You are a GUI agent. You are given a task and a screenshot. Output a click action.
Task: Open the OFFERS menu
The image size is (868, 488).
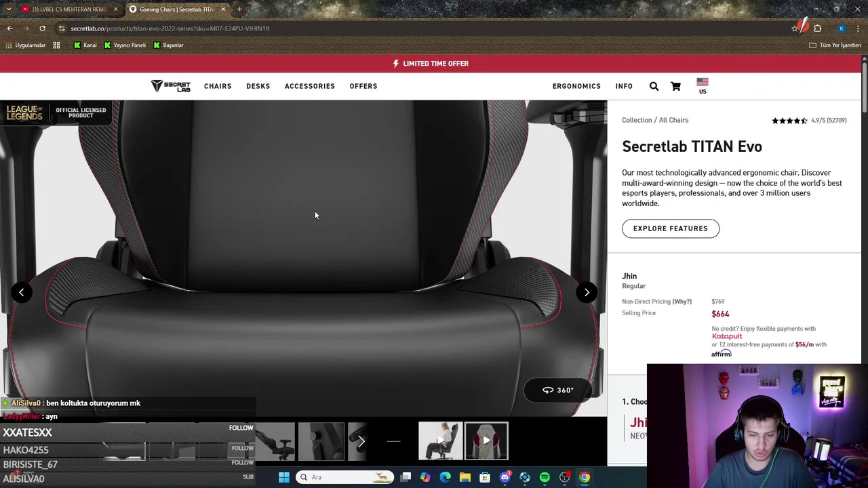[x=363, y=86]
